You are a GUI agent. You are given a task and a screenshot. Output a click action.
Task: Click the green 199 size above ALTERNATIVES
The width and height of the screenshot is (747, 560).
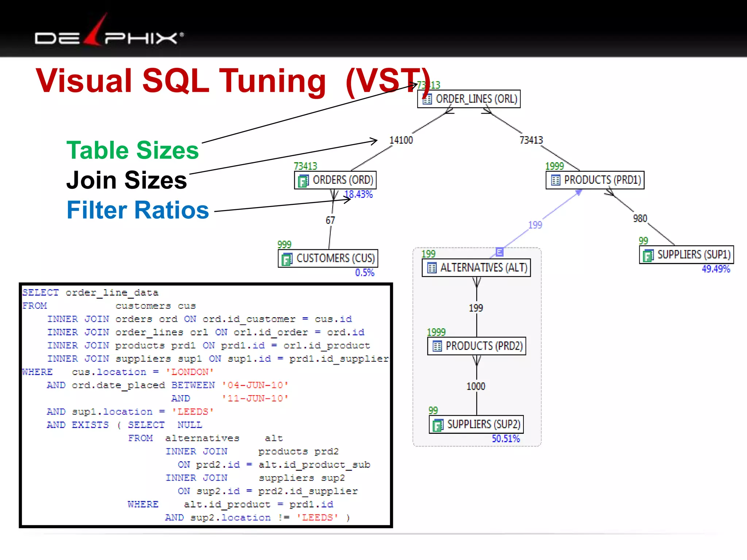[x=429, y=254]
